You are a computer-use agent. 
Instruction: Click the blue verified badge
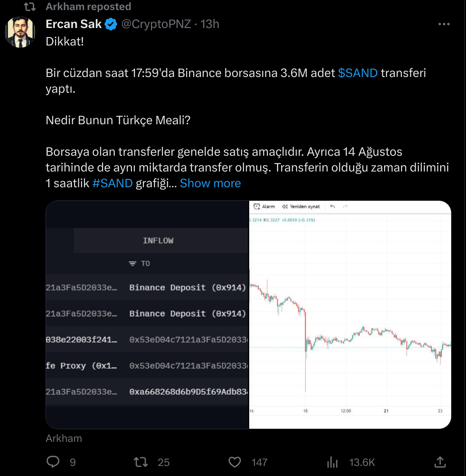pos(111,24)
